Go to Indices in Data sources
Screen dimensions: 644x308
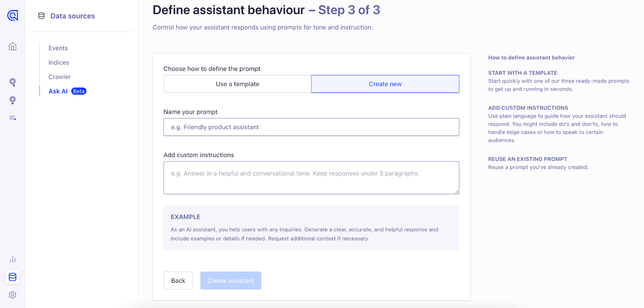[x=59, y=63]
